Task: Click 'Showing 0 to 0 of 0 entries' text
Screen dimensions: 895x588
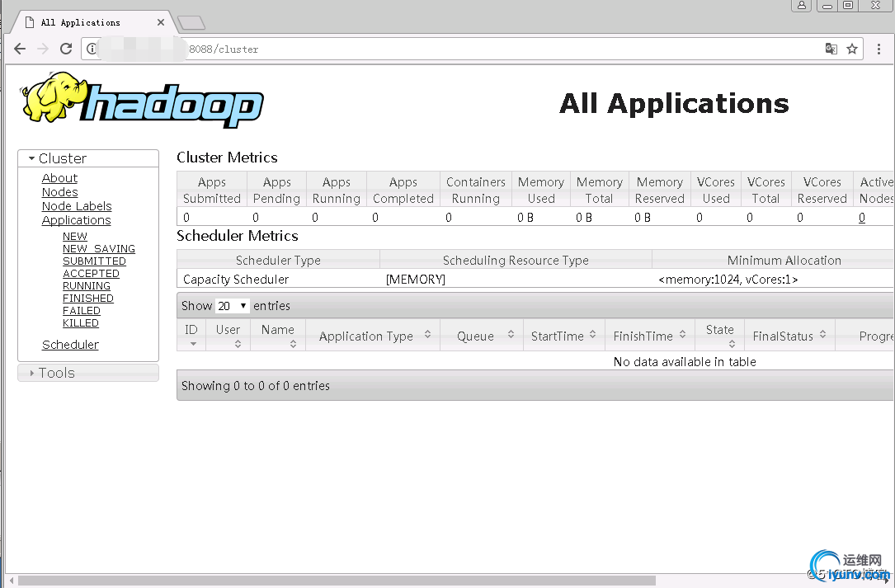Action: (256, 386)
